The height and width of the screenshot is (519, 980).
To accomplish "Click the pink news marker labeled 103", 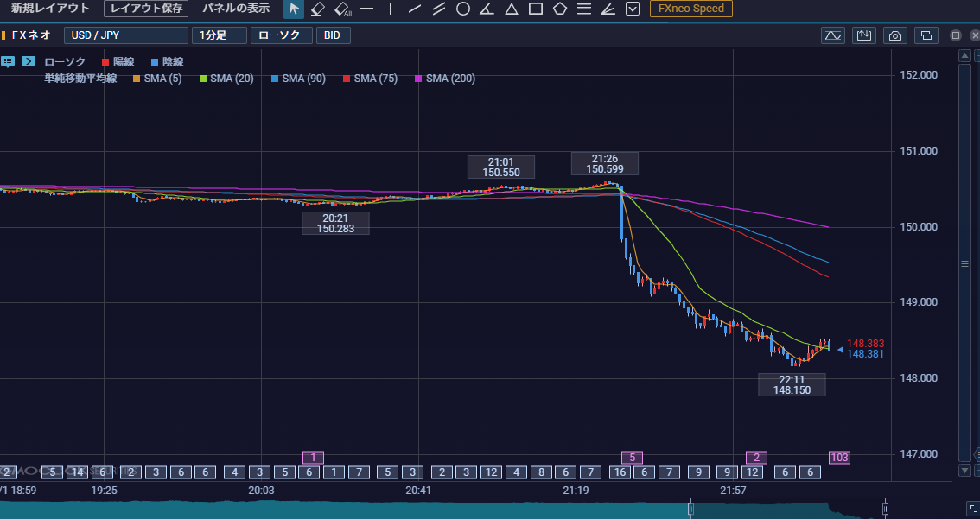I will tap(839, 457).
